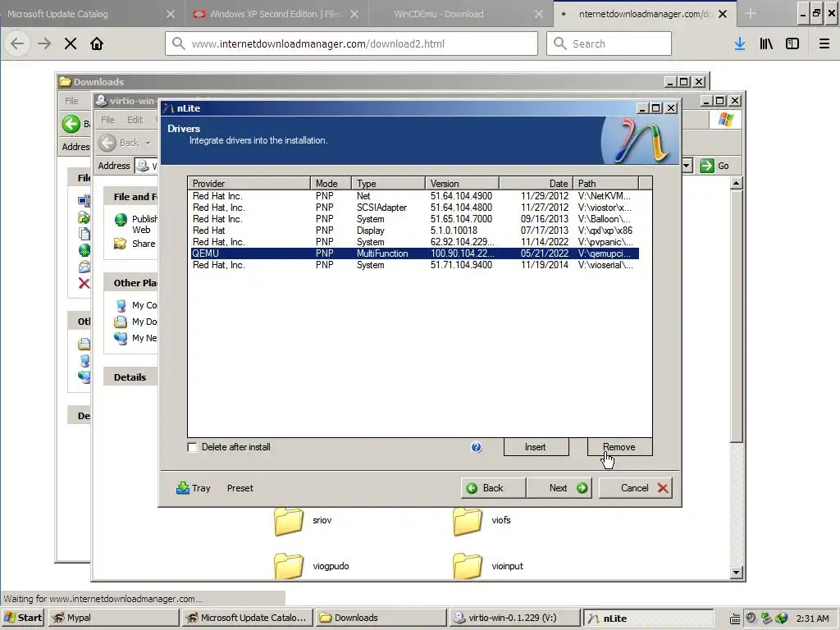Click Back button in virtio-win explorer
840x630 pixels.
(x=120, y=143)
